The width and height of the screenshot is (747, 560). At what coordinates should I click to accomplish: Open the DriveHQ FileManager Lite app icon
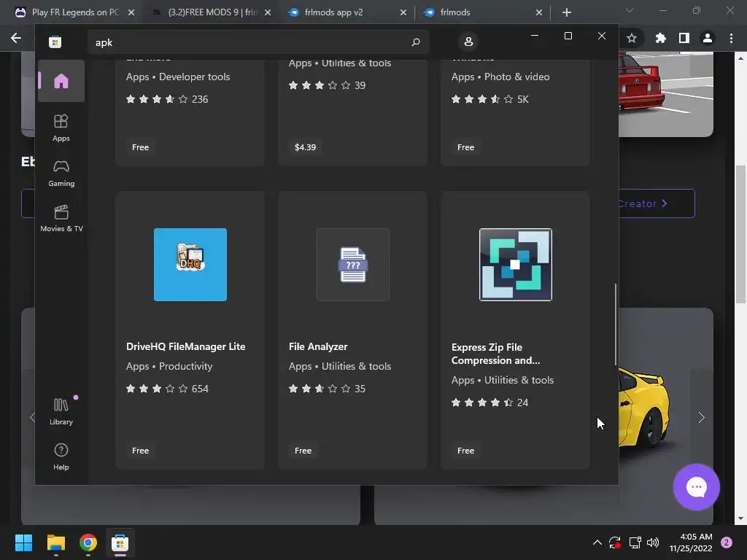pos(190,265)
